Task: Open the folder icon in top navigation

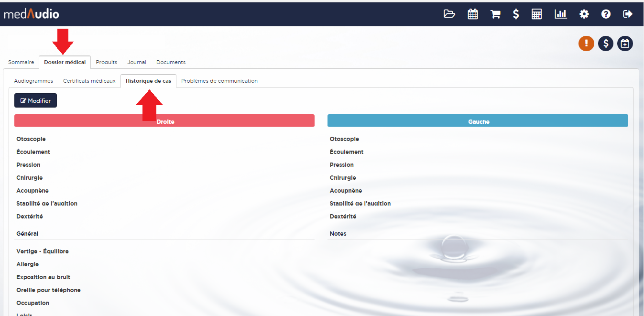Action: click(x=449, y=14)
